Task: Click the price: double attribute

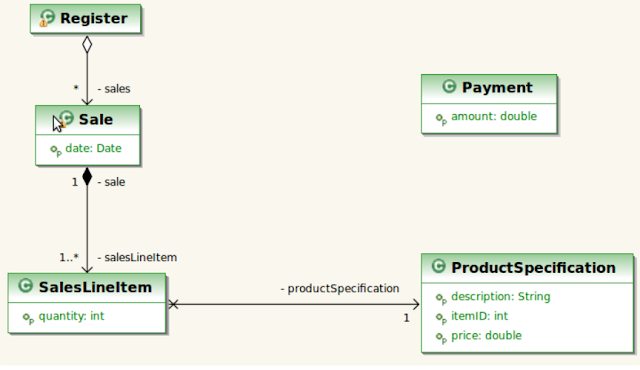Action: (486, 336)
